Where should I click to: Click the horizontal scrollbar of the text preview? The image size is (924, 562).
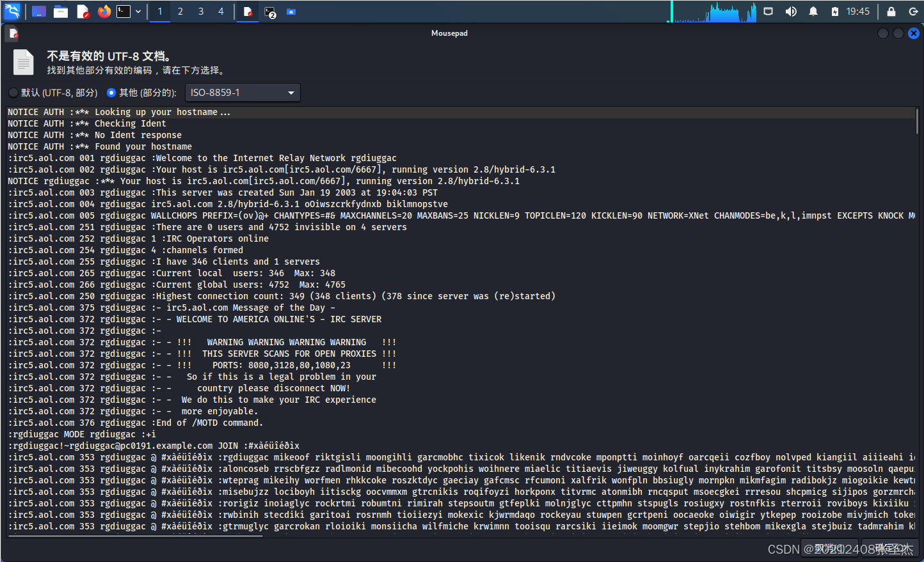(x=136, y=536)
